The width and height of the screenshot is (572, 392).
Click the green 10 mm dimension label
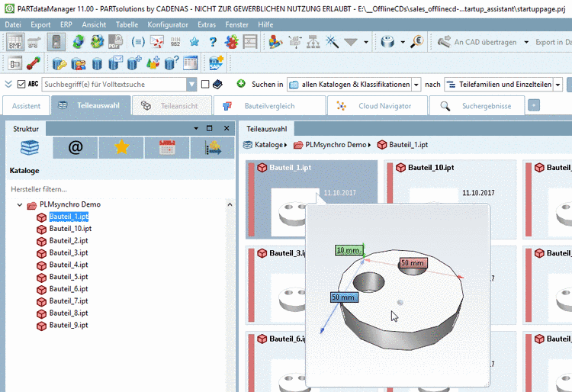pos(349,250)
